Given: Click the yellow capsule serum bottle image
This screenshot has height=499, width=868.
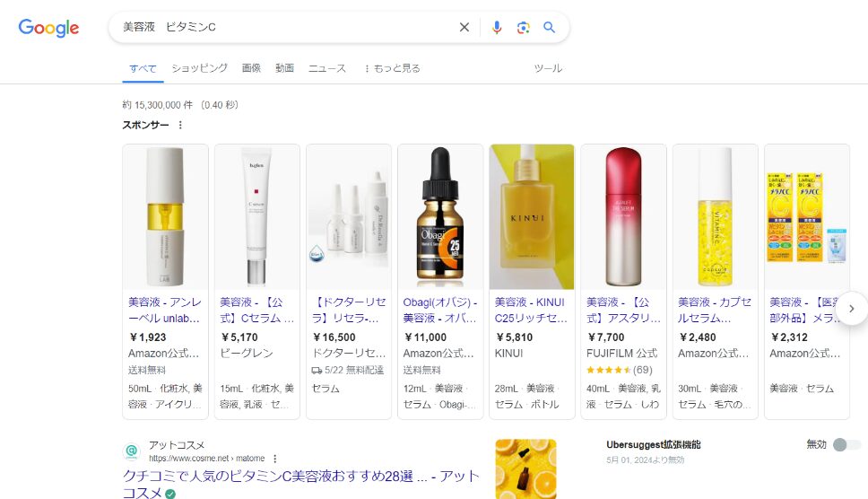Looking at the screenshot, I should coord(715,216).
